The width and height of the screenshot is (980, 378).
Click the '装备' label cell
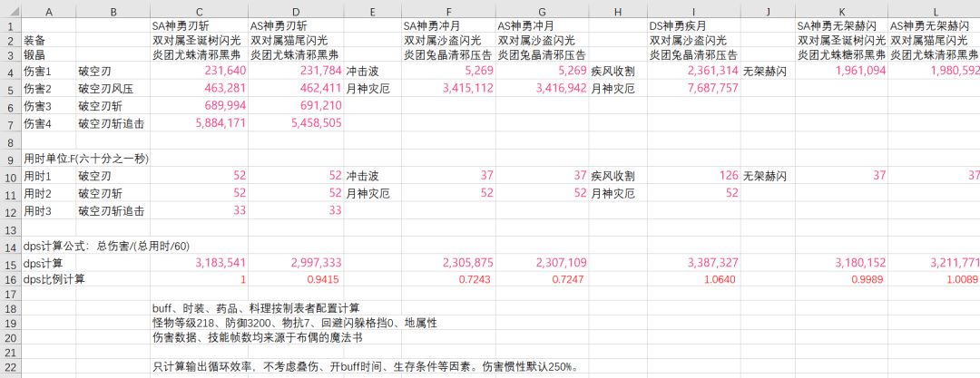[49, 41]
